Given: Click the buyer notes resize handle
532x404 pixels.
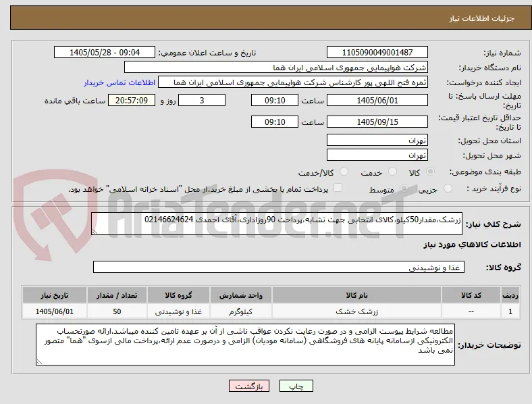Looking at the screenshot, I should 39,362.
